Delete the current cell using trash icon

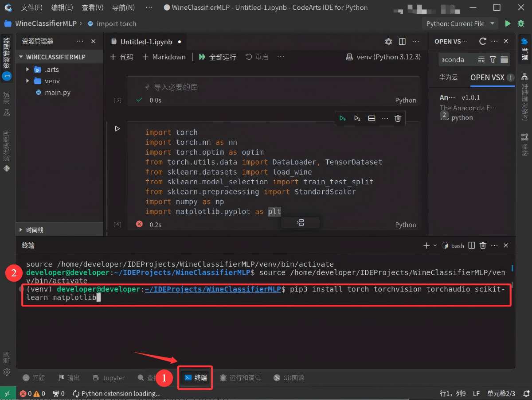coord(398,118)
